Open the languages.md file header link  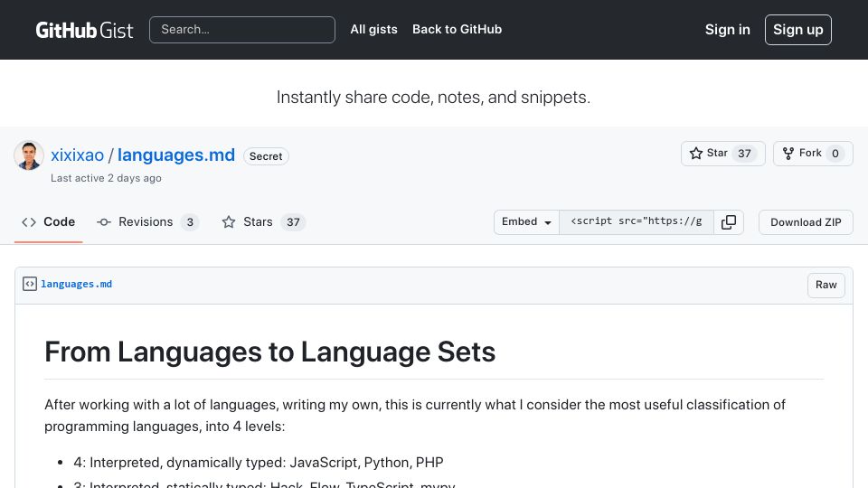click(76, 284)
